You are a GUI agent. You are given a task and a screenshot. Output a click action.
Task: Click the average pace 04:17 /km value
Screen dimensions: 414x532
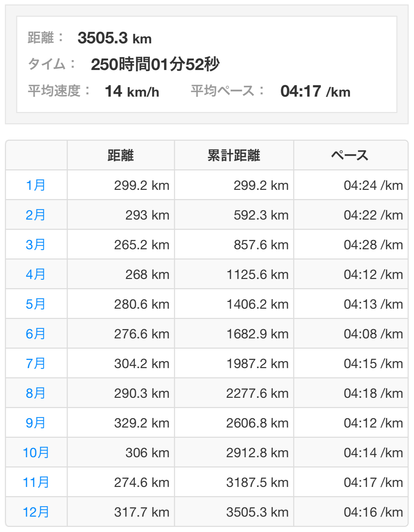click(315, 92)
